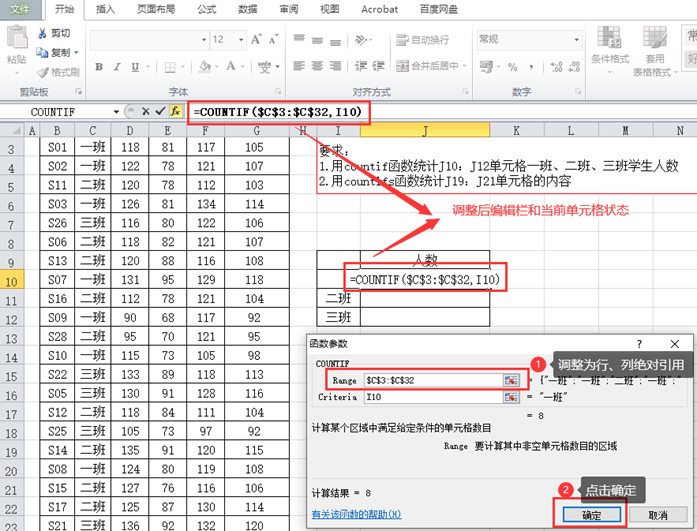
Task: Click the Copy icon
Action: [x=42, y=52]
